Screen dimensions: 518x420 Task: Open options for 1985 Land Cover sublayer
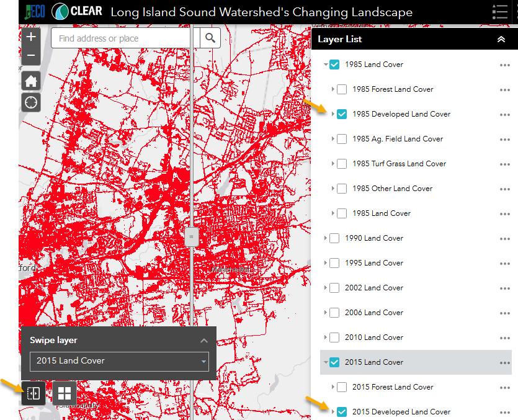point(505,214)
